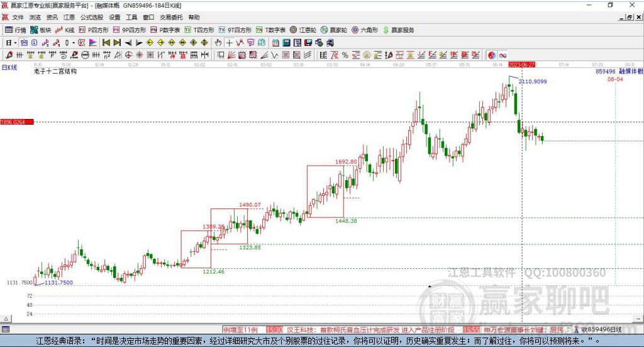Click the 1212.46 box label
644x347 pixels.
(214, 271)
